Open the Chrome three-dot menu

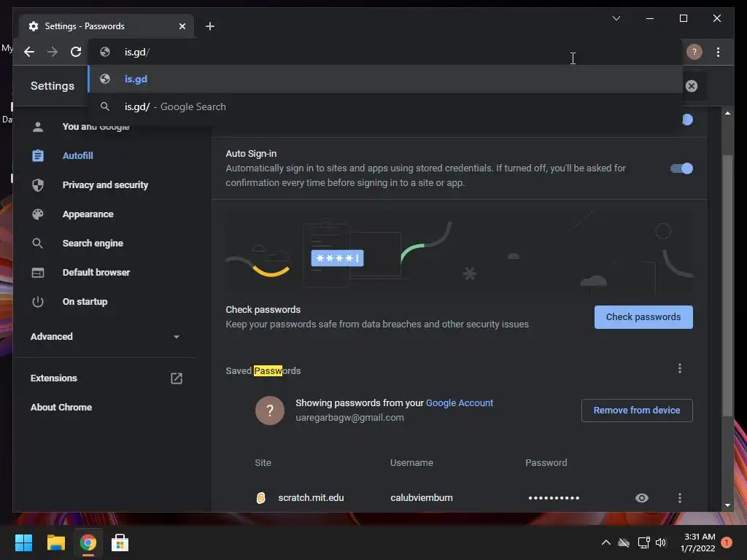click(x=718, y=52)
